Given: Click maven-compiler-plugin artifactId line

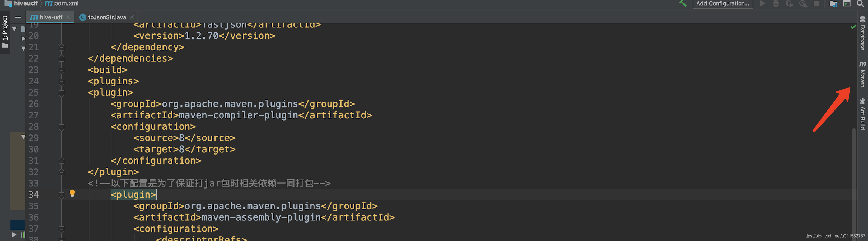Looking at the screenshot, I should point(241,115).
